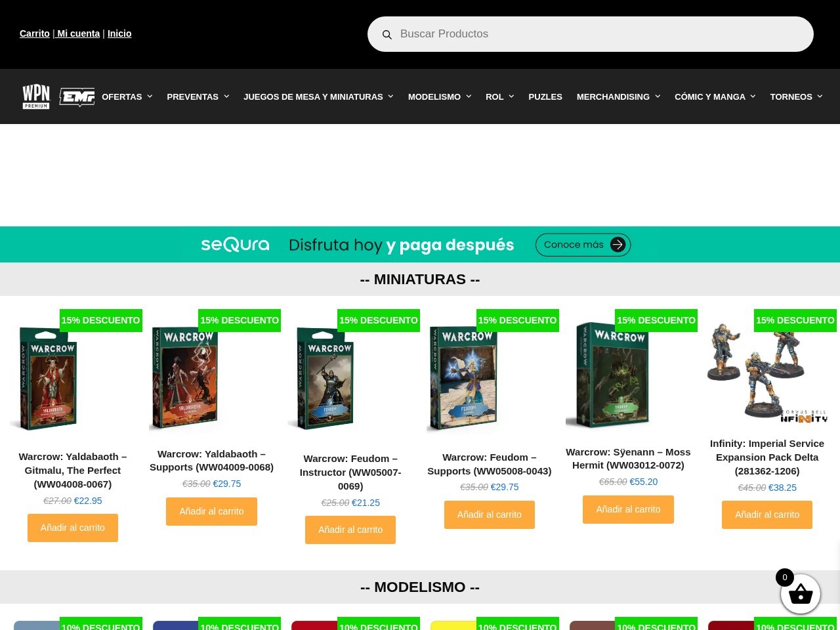This screenshot has width=840, height=630.
Task: Click the search magnifier icon
Action: tap(387, 34)
